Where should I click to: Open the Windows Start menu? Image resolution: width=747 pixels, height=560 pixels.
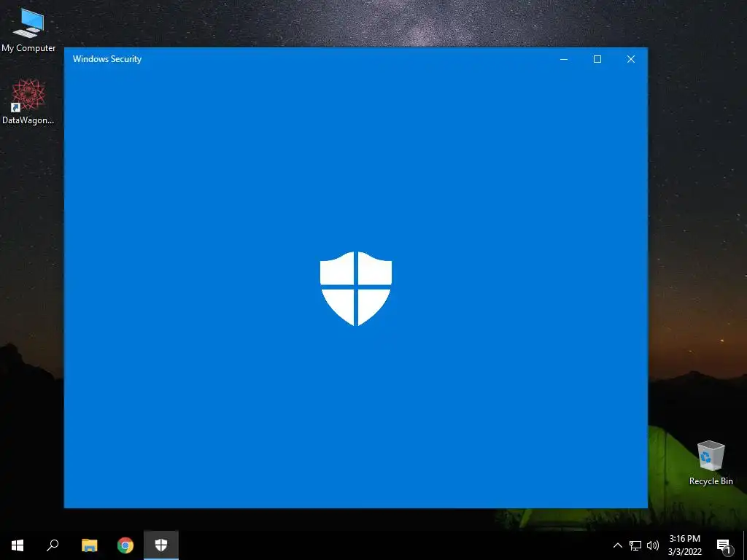pos(18,545)
